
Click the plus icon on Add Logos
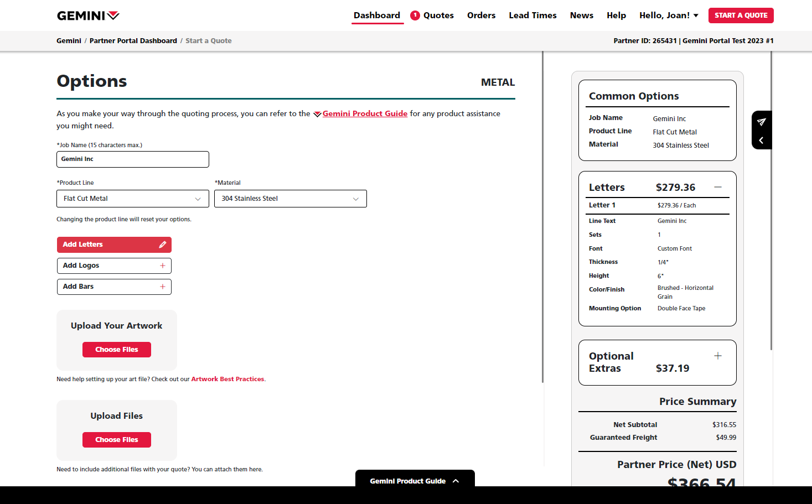click(163, 266)
